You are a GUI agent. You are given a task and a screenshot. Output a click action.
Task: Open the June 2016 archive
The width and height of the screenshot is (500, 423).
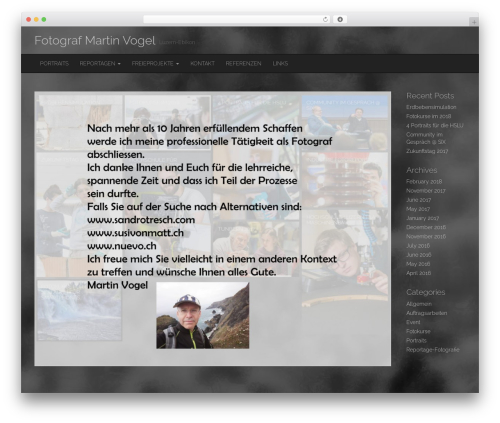(x=418, y=255)
